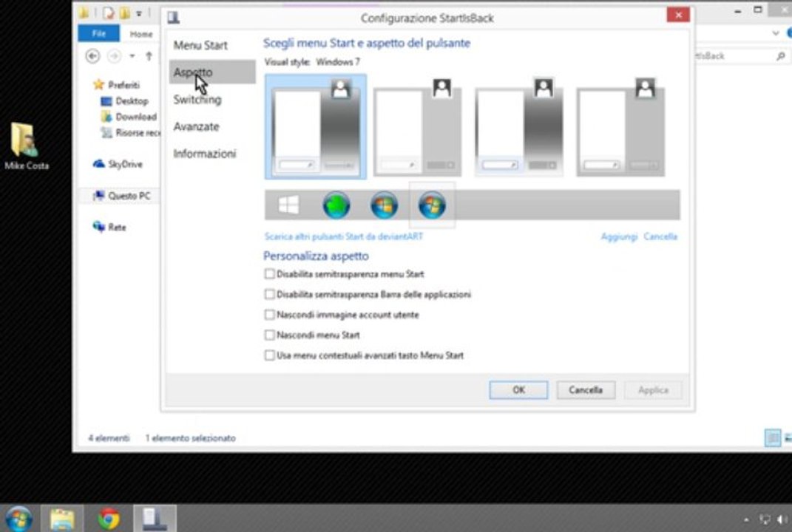
Task: Toggle Nascondi menu Start checkbox
Action: (x=270, y=335)
